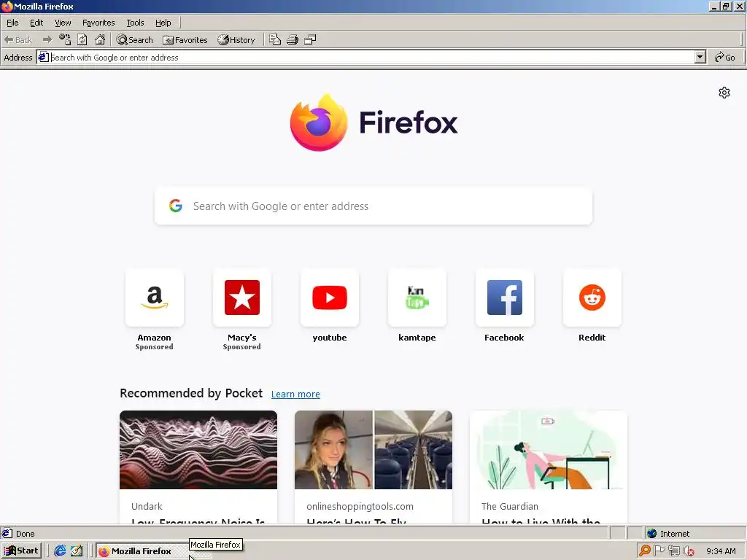Open the Favorites menu
747x560 pixels.
coord(98,23)
